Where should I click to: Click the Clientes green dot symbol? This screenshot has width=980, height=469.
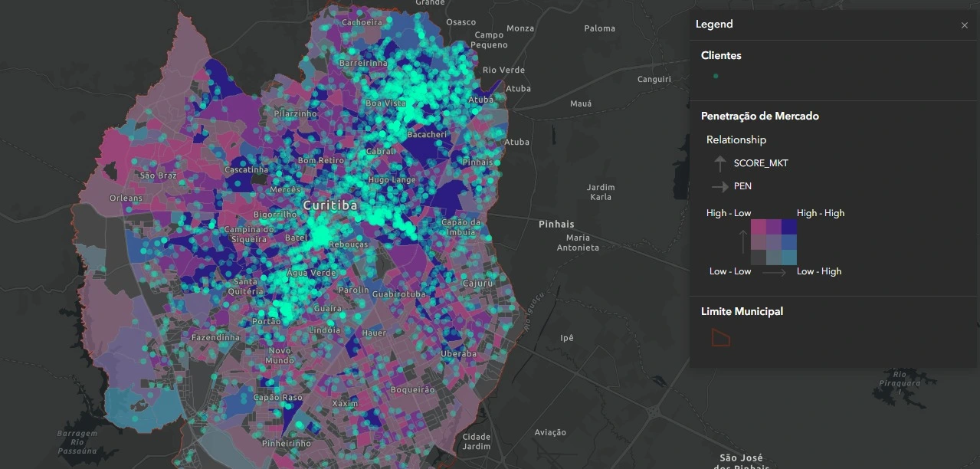click(716, 76)
